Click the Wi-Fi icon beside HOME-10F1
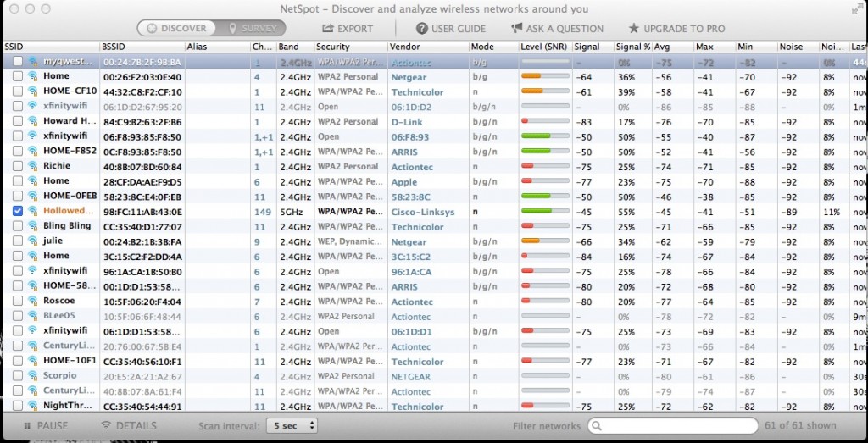This screenshot has height=443, width=868. 33,361
